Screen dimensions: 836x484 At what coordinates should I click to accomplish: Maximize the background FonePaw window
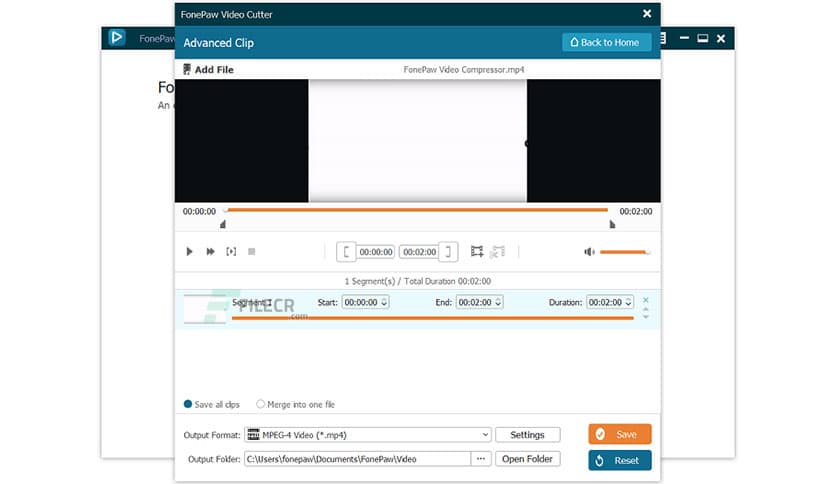pos(703,38)
